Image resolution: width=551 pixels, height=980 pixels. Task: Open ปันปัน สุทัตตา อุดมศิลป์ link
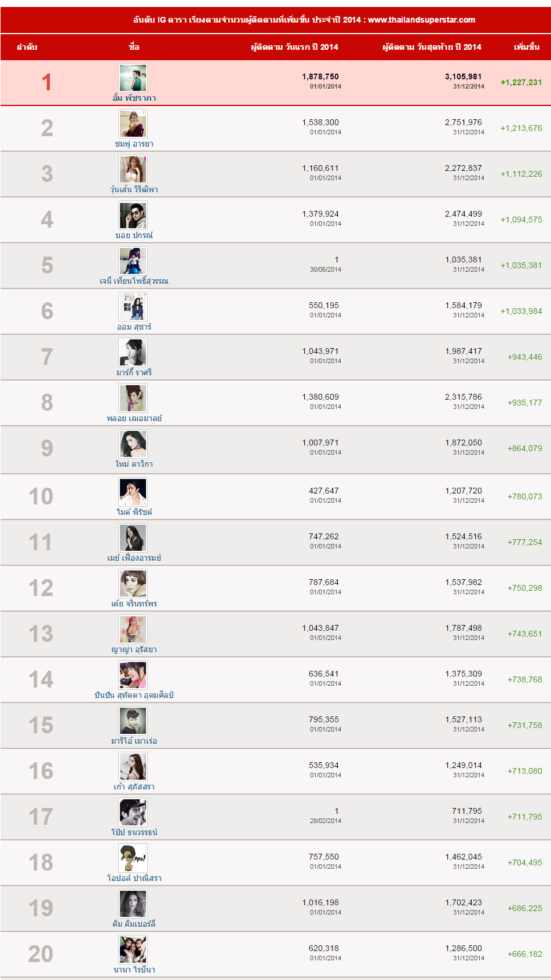[x=134, y=695]
